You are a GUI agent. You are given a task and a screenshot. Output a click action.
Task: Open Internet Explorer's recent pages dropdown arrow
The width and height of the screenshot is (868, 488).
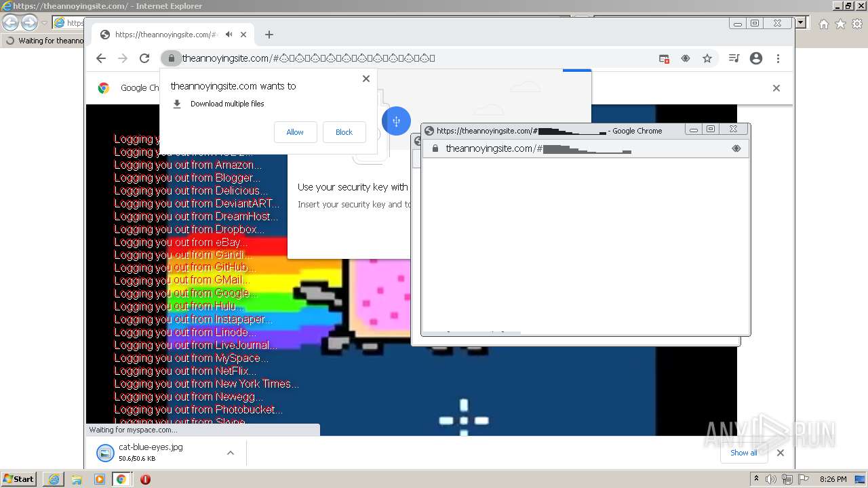click(44, 23)
